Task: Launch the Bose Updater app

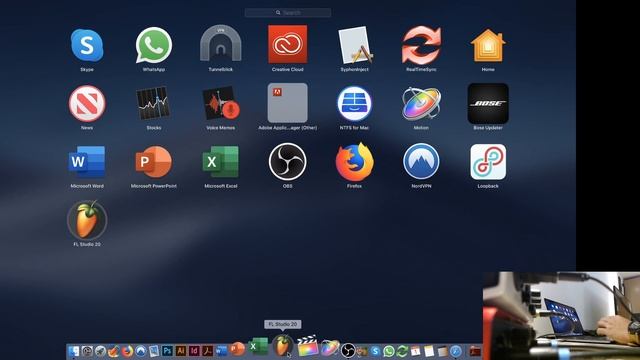Action: tap(488, 103)
